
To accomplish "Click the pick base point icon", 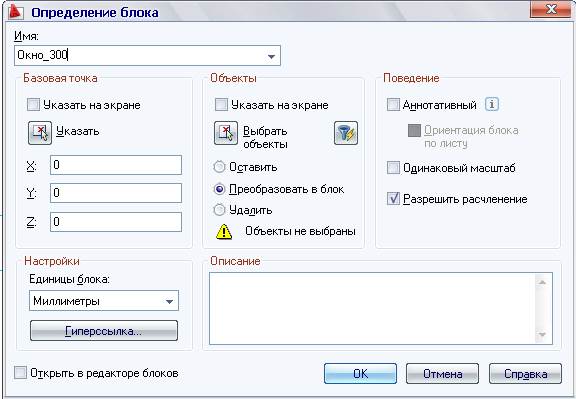I will (x=40, y=133).
